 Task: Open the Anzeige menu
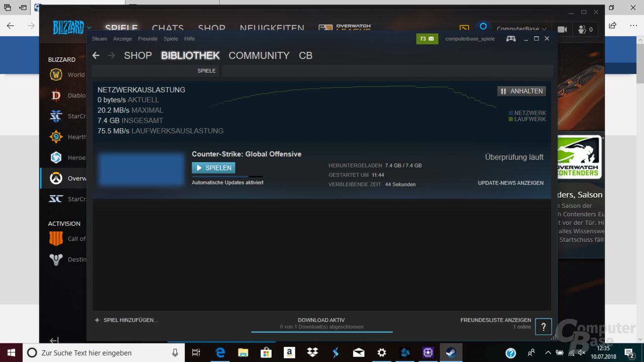(122, 39)
